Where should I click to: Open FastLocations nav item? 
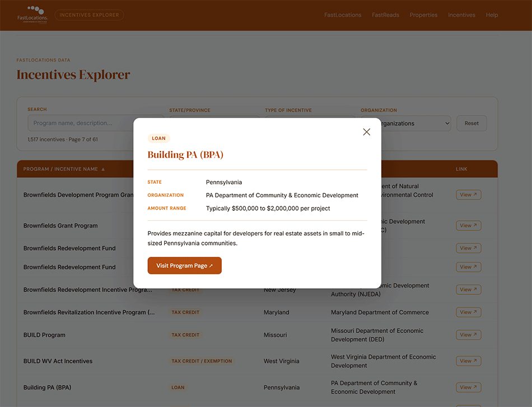tap(343, 15)
